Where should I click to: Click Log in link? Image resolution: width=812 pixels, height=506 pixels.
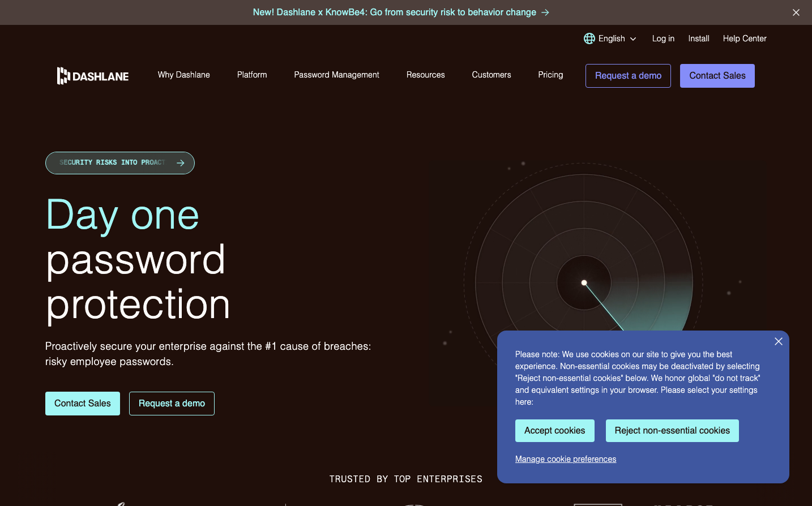point(663,38)
